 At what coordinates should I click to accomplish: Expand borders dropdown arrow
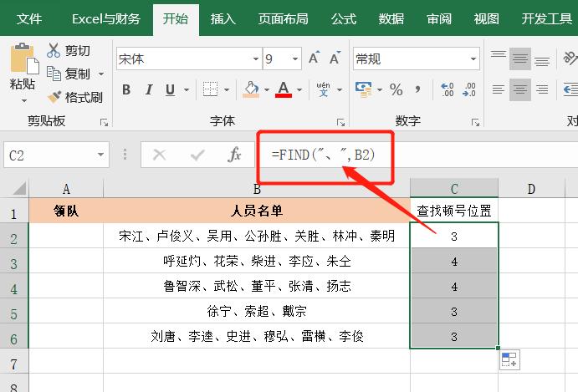[227, 89]
